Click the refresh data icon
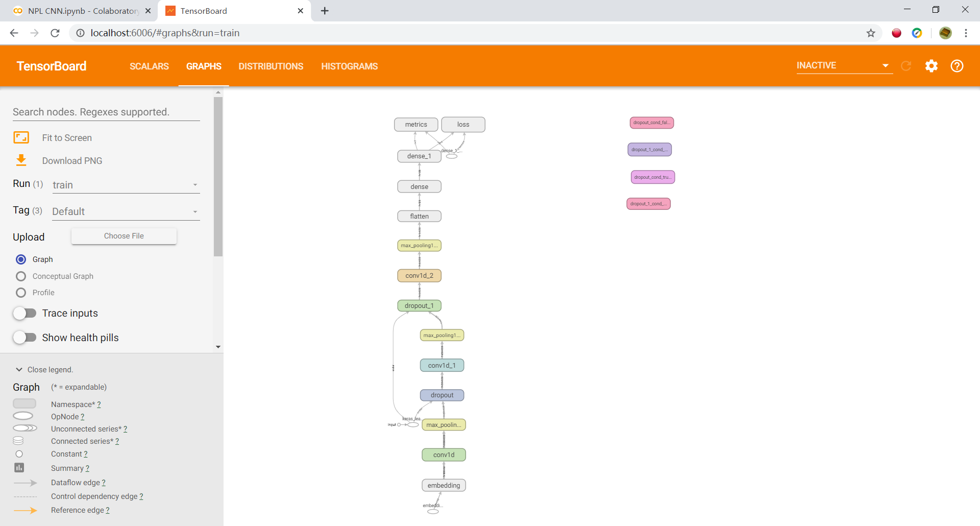The height and width of the screenshot is (526, 980). pyautogui.click(x=906, y=66)
